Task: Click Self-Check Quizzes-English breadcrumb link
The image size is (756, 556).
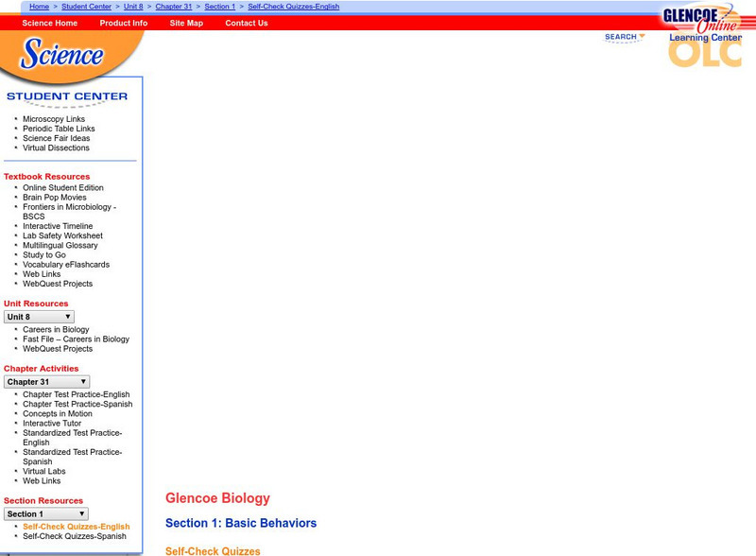Action: click(294, 7)
